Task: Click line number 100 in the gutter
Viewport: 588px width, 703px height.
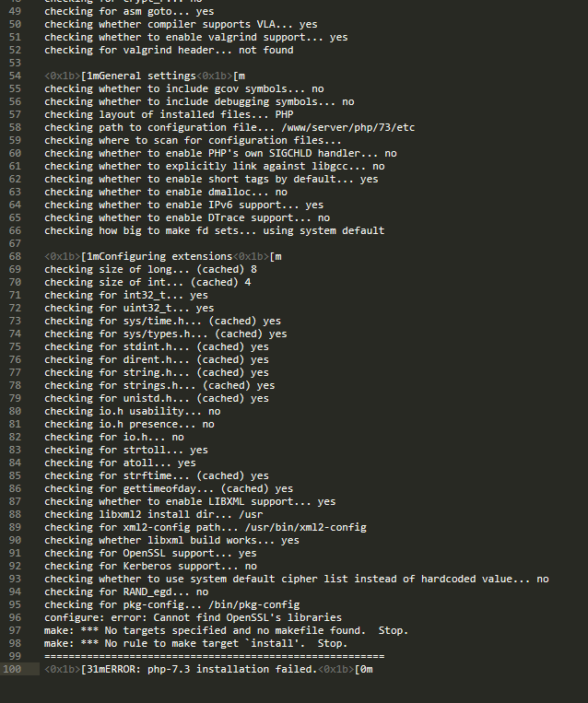Action: point(12,670)
